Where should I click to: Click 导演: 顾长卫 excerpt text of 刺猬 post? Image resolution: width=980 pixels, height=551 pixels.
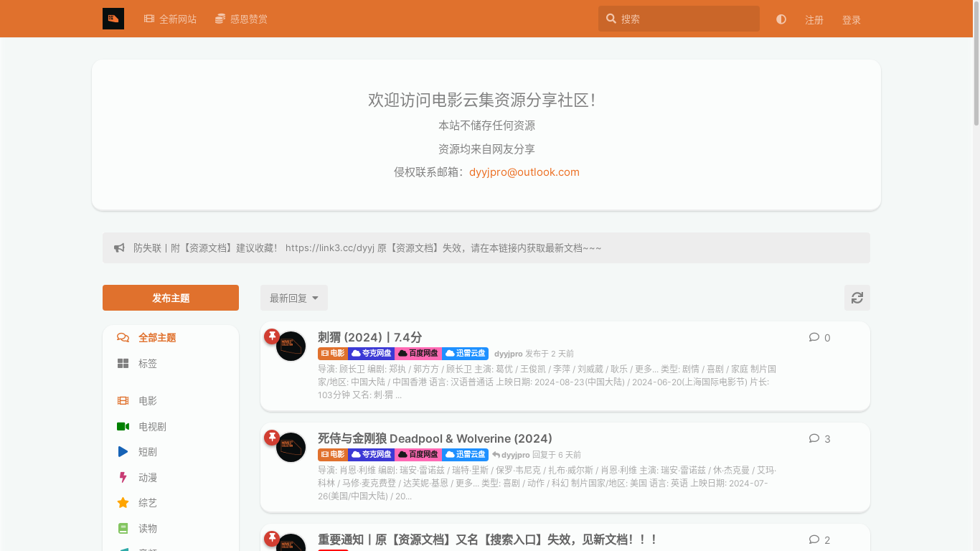tap(547, 382)
